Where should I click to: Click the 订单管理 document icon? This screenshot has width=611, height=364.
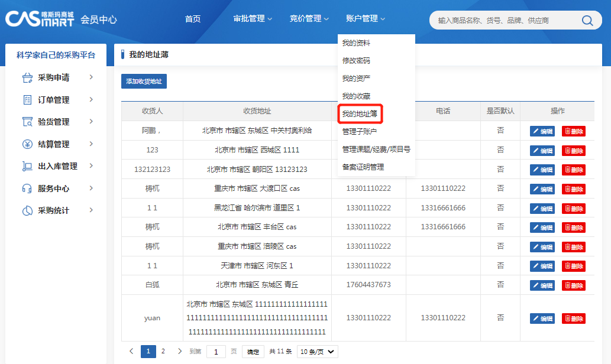click(27, 100)
